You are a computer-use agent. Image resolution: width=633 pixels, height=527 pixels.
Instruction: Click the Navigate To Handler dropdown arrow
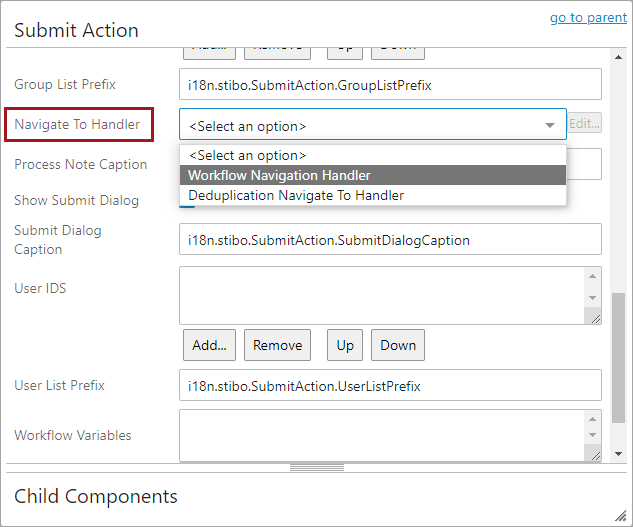tap(549, 126)
